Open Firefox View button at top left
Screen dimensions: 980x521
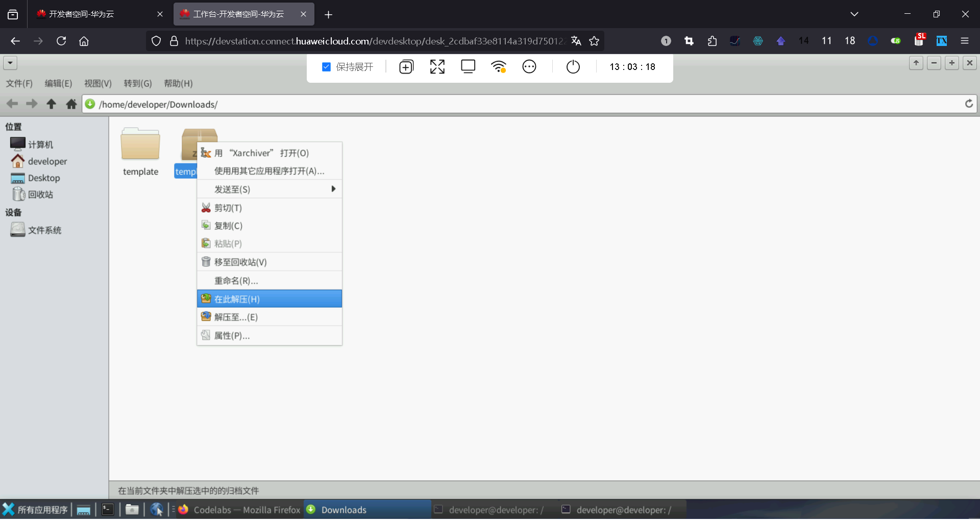(13, 14)
